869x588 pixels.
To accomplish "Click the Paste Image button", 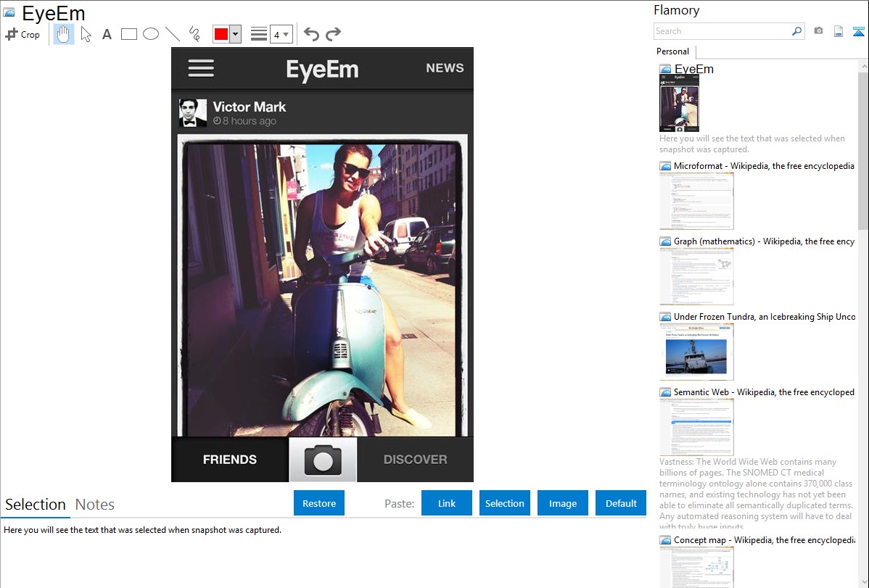I will [x=562, y=503].
